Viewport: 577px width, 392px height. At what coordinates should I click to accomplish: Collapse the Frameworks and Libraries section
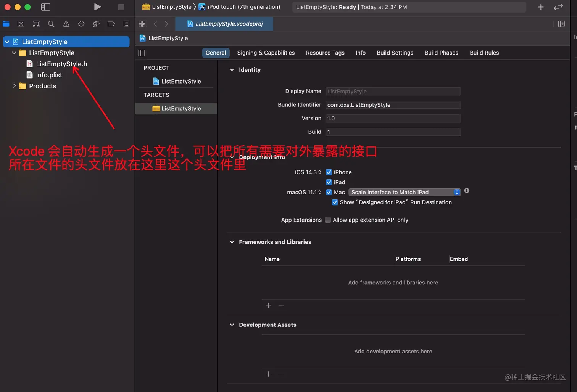(x=232, y=242)
